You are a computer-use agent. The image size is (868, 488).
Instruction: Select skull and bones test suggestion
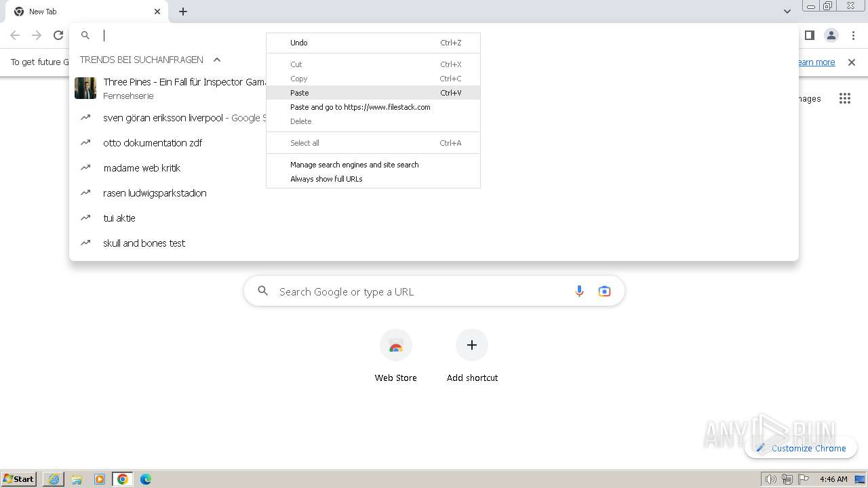[434, 243]
